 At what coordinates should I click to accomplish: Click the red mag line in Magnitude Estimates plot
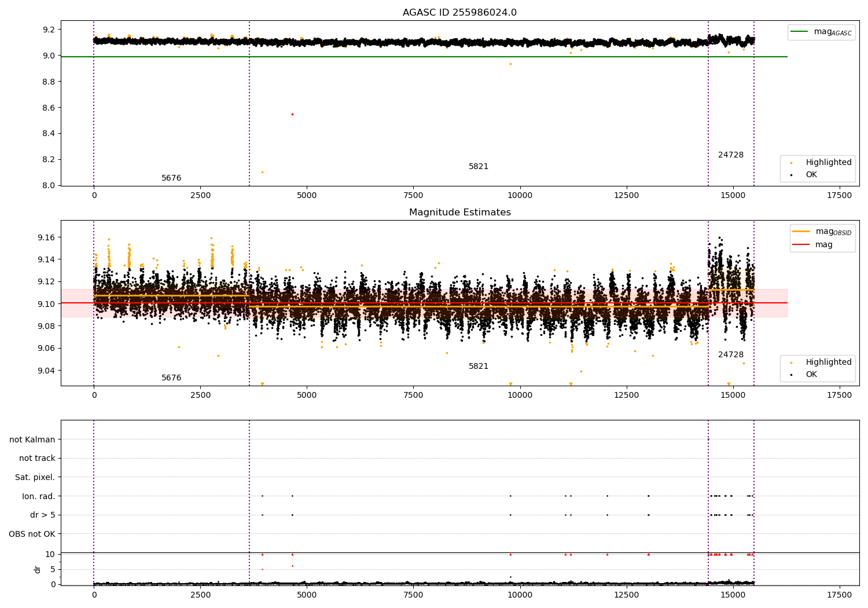(424, 303)
